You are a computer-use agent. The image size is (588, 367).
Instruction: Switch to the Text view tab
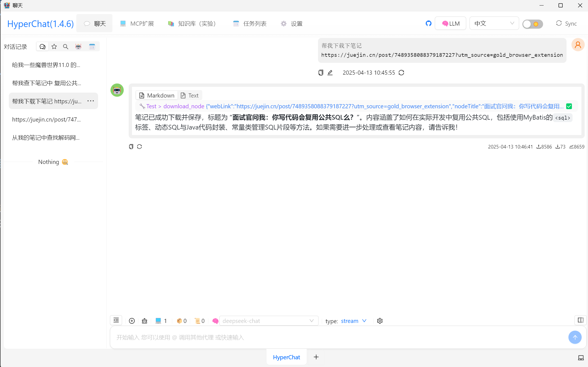pyautogui.click(x=190, y=95)
